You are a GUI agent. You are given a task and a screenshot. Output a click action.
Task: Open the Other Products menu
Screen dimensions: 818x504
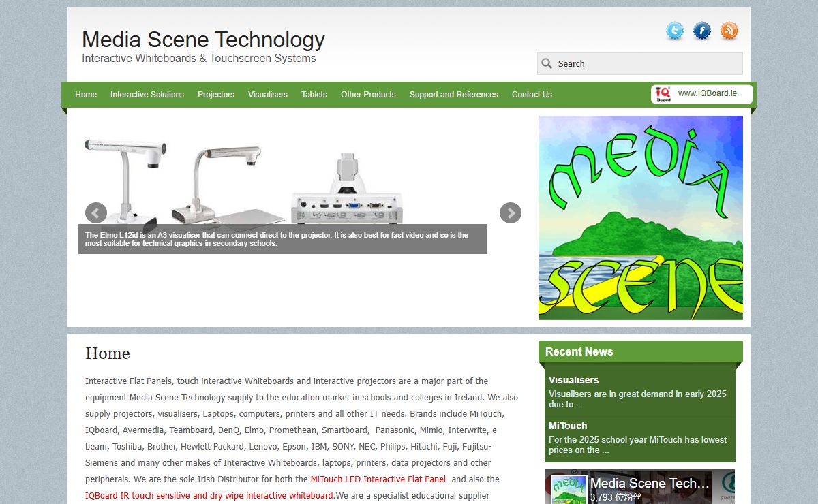coord(368,95)
